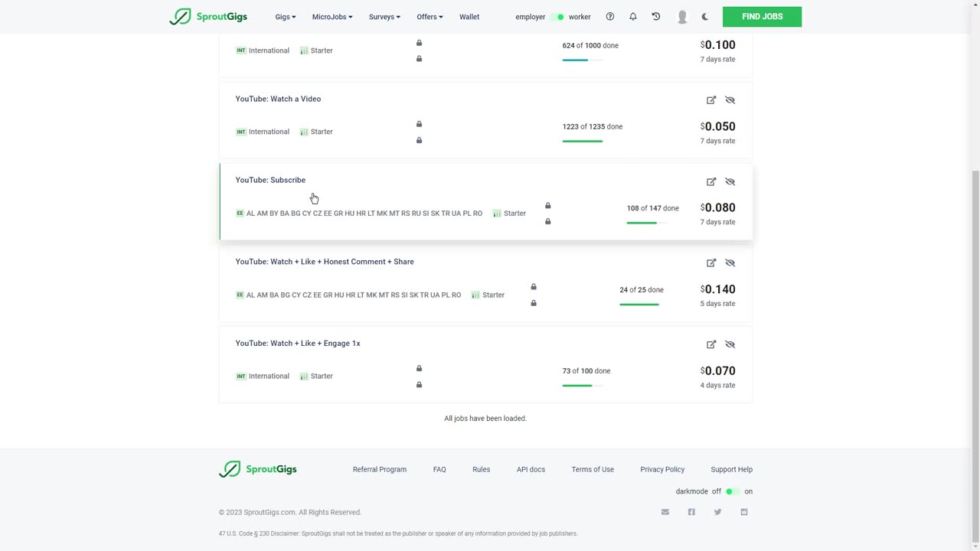Click the $0.100 payment amount
The image size is (980, 551).
click(717, 45)
